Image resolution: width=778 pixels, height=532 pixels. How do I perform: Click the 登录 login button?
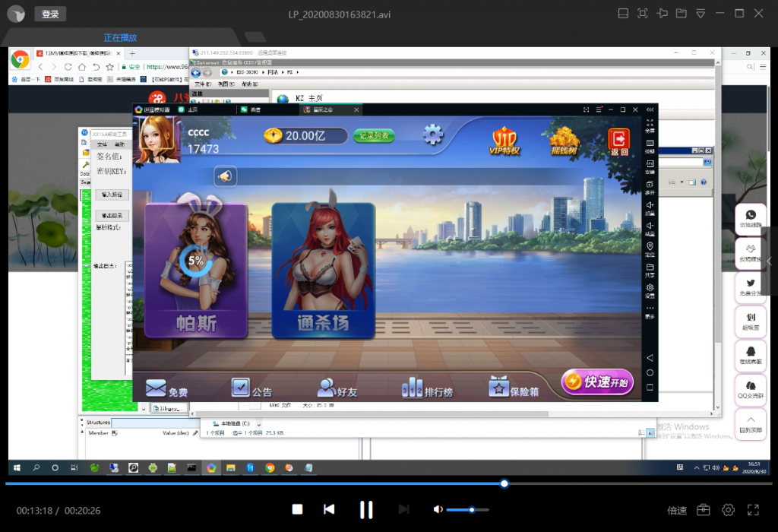point(50,14)
